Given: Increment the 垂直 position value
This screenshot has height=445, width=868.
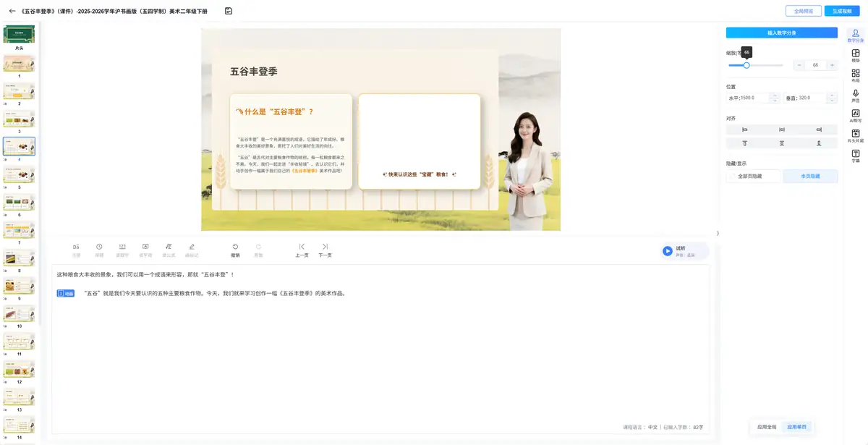Looking at the screenshot, I should [x=833, y=95].
